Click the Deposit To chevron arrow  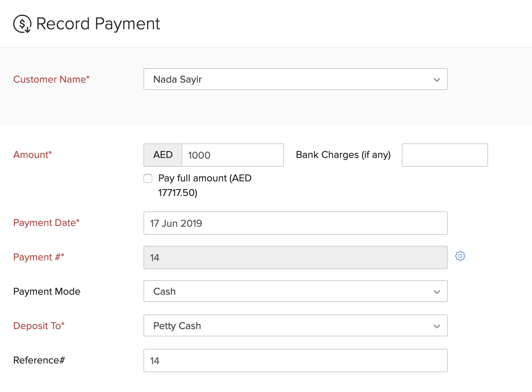437,326
